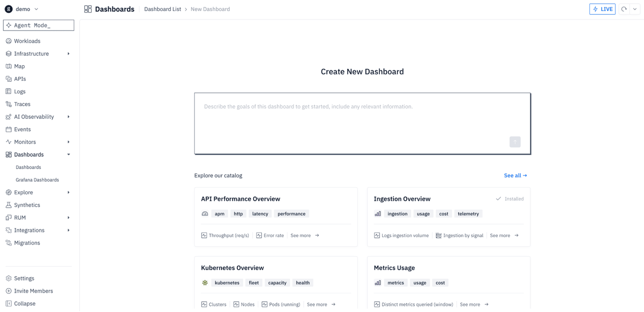Toggle the LIVE mode button

click(602, 9)
